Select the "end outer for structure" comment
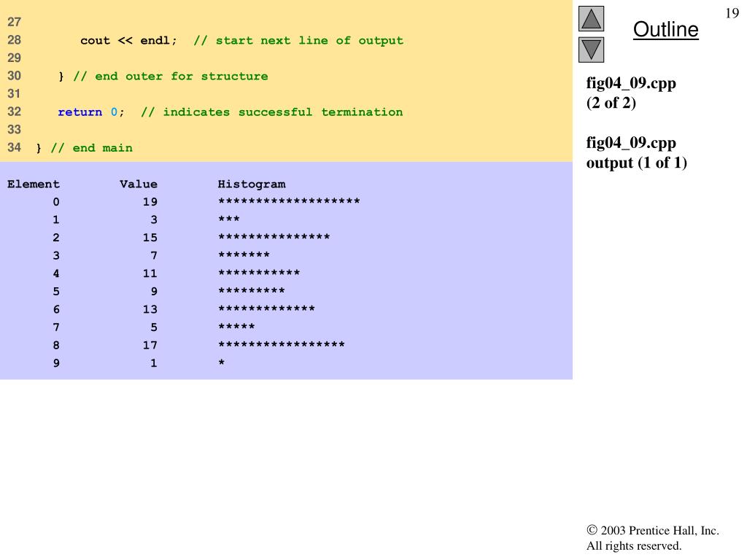This screenshot has width=747, height=560. tap(170, 77)
